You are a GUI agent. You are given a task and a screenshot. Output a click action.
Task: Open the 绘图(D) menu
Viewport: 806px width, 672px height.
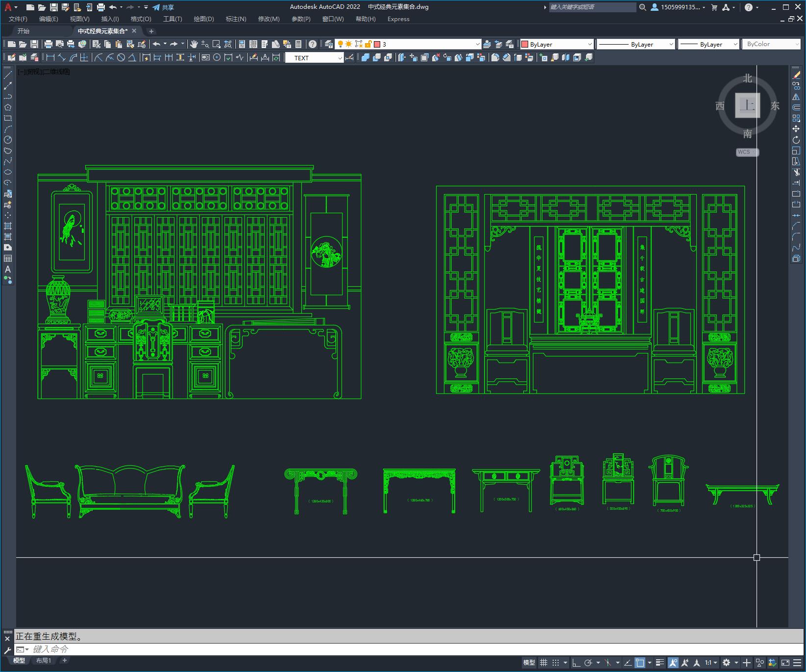[x=204, y=19]
